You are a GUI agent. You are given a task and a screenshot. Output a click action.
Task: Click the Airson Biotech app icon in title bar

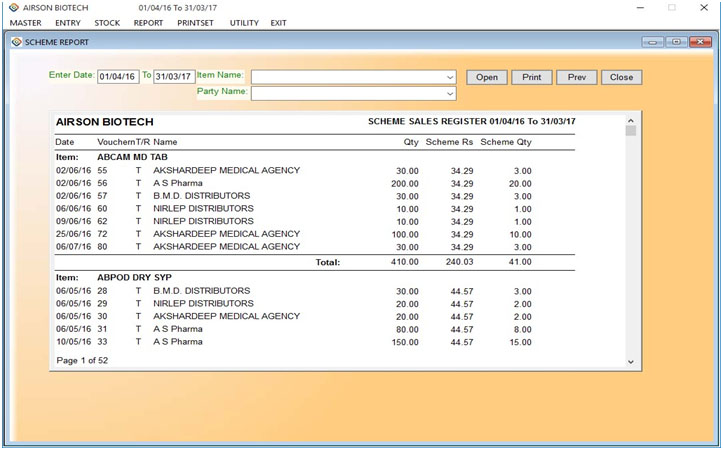(12, 7)
